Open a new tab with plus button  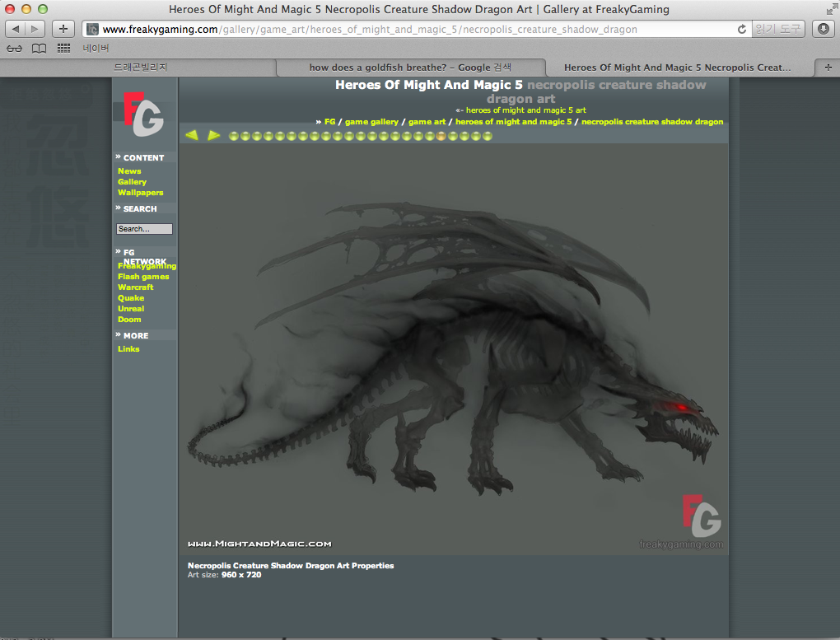[827, 68]
